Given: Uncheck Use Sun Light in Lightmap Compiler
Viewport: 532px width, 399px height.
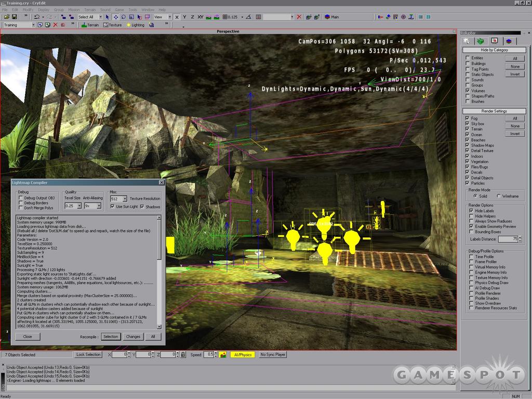Looking at the screenshot, I should [112, 206].
